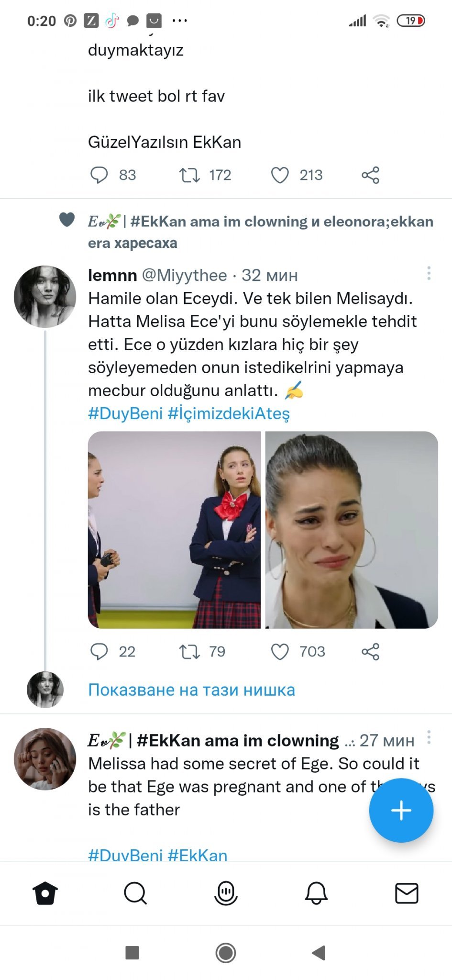View the crying girl photo in tweet

(x=352, y=530)
